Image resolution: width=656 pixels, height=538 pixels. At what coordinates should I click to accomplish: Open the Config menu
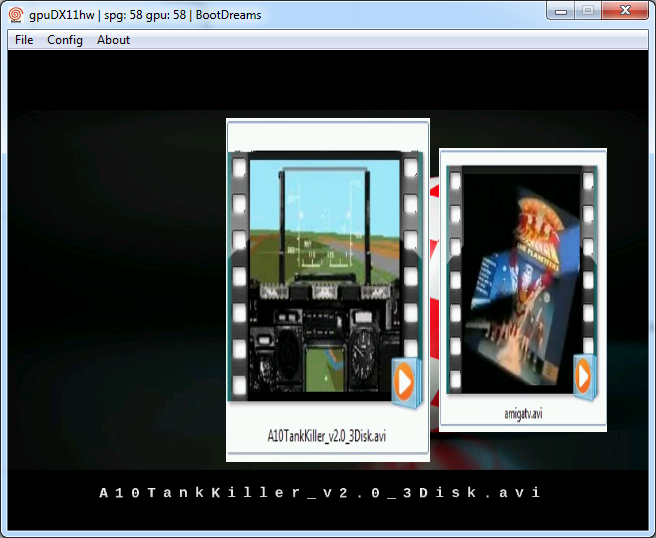(65, 40)
